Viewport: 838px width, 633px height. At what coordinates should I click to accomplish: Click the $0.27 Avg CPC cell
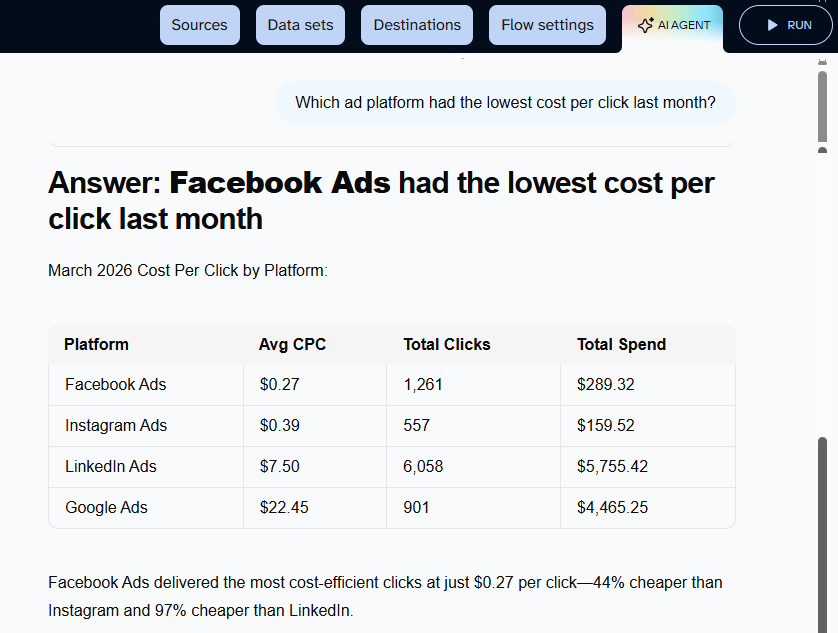pos(279,384)
